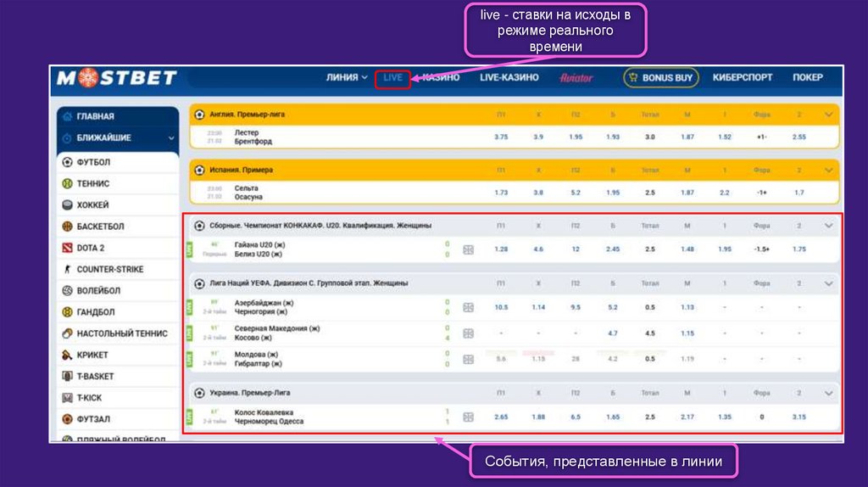
Task: Collapse the Лига Наций УЕФА section
Action: [829, 283]
